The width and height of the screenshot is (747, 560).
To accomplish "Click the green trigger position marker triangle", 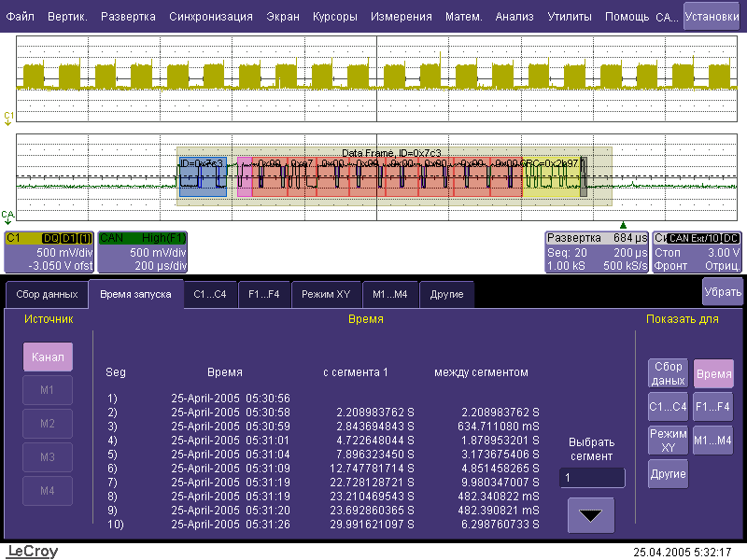I will [x=623, y=225].
